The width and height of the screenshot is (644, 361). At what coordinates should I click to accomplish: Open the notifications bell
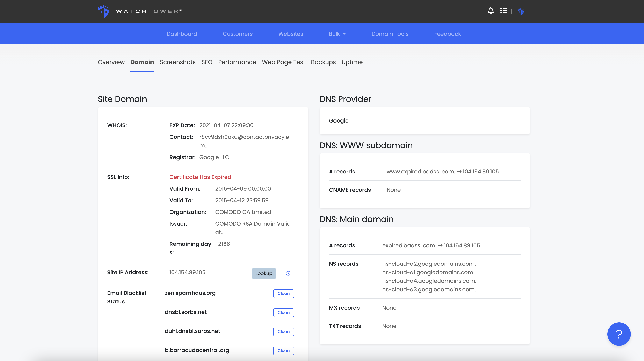(490, 11)
